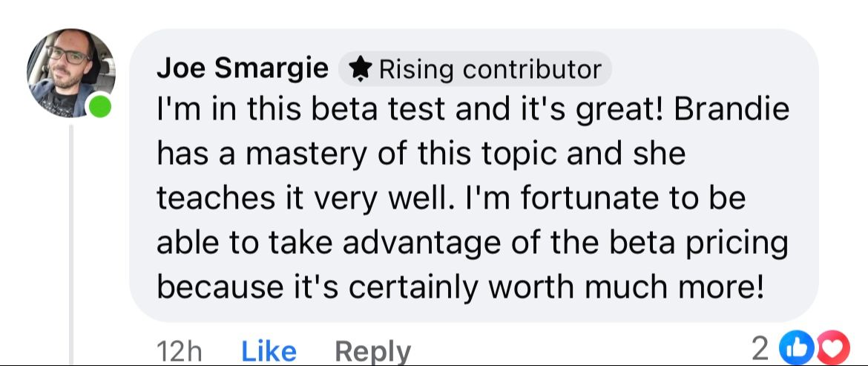Open the 12h timestamp link
868x366 pixels.
coord(180,350)
